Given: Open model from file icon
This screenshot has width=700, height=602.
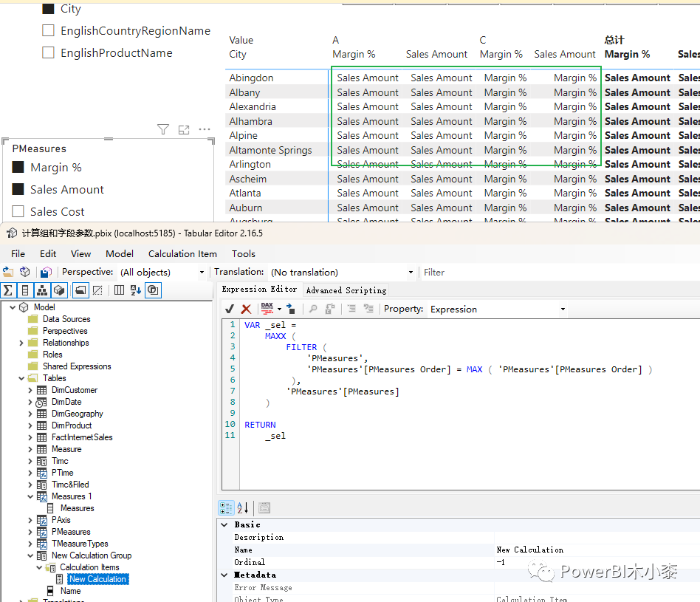Looking at the screenshot, I should [8, 272].
